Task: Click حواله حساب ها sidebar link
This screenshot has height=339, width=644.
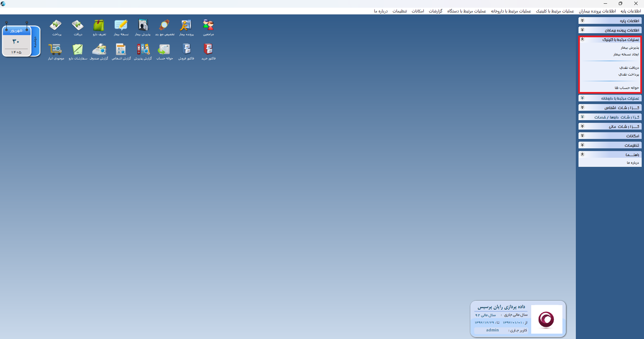Action: tap(627, 88)
